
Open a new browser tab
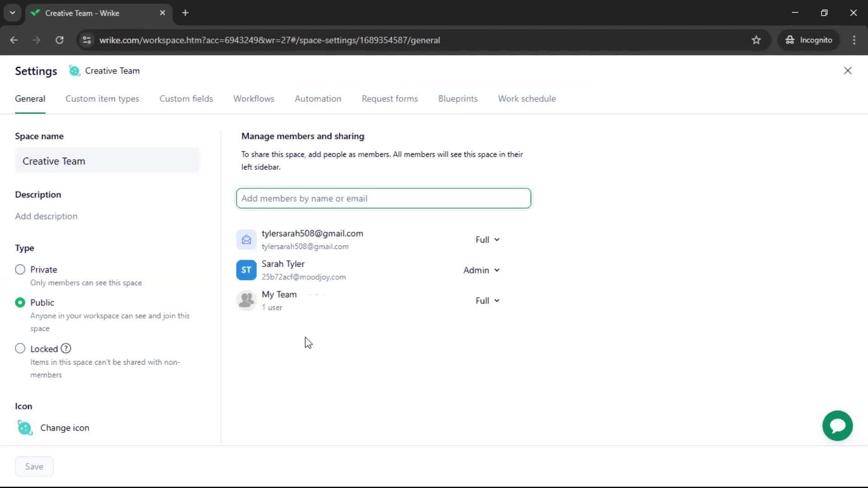pyautogui.click(x=185, y=13)
